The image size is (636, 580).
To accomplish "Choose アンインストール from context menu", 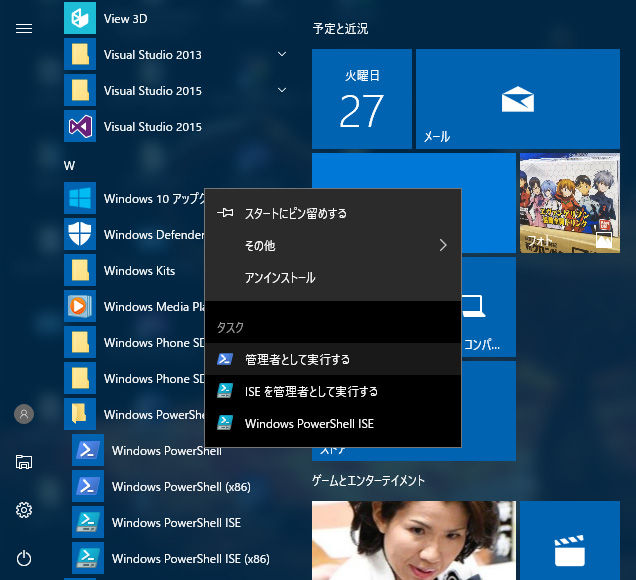I will (333, 278).
